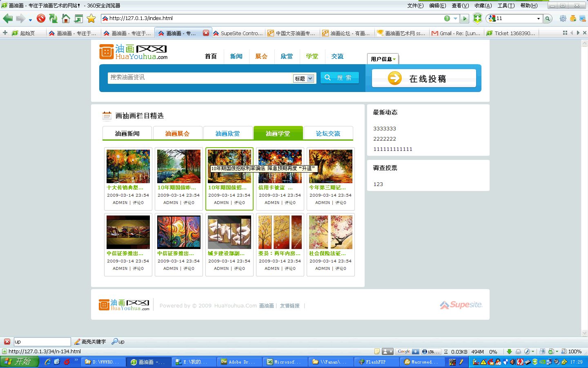Switch to FlashFXP in the taskbar
588x368 pixels.
[x=376, y=362]
